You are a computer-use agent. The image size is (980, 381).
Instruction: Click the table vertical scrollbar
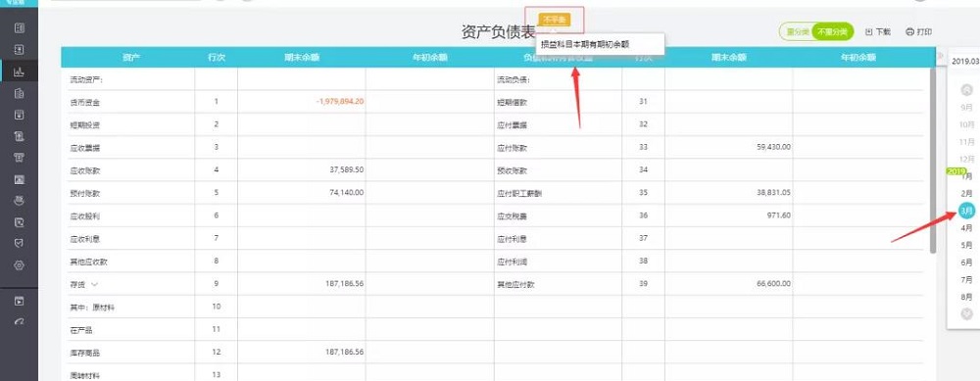933,161
